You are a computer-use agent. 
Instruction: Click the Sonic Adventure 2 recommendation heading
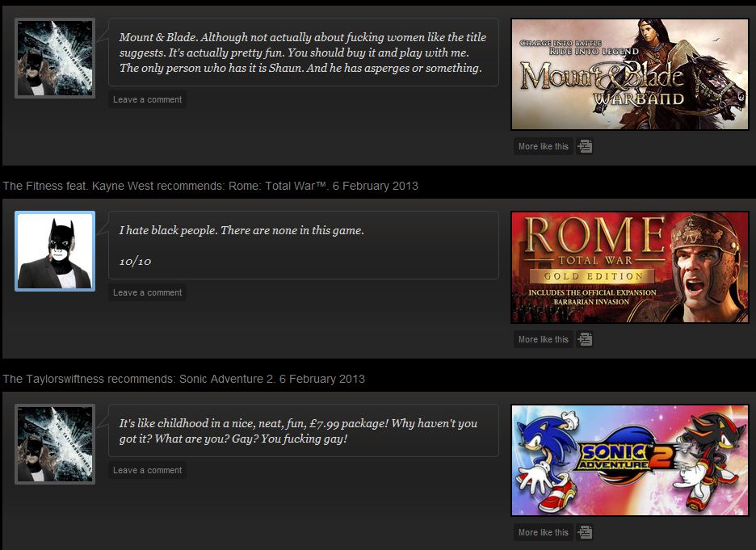[183, 379]
